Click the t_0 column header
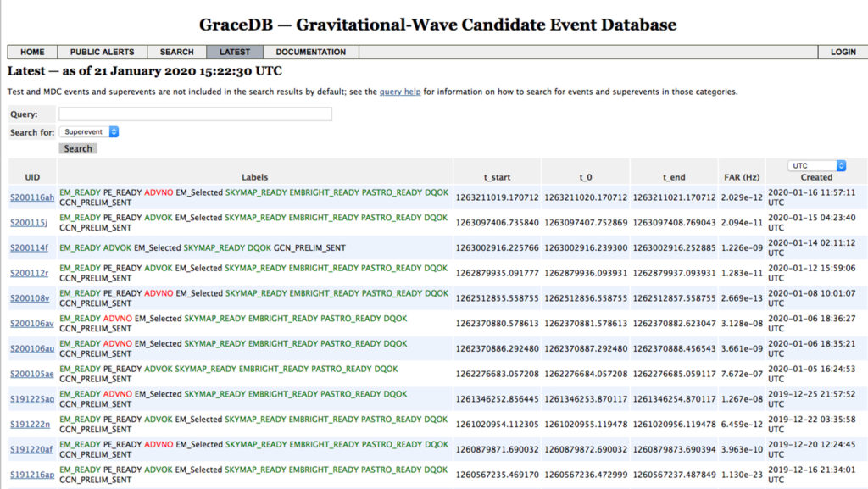 (x=586, y=177)
